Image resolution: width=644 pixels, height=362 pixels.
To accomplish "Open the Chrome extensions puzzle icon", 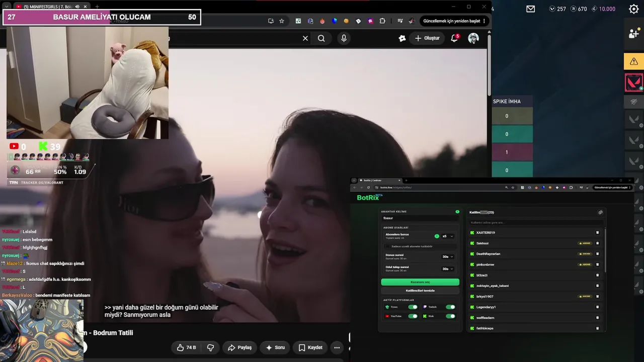I will click(x=382, y=21).
